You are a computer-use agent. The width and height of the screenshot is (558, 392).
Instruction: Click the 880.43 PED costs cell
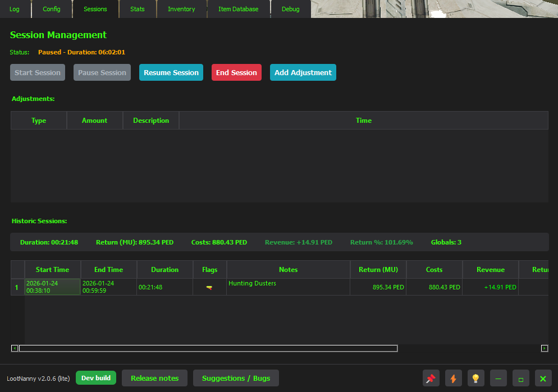click(x=434, y=287)
